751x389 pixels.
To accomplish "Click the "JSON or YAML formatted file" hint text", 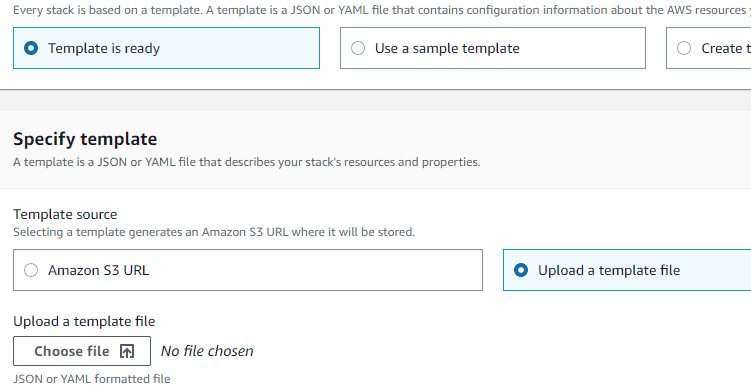I will [x=91, y=378].
